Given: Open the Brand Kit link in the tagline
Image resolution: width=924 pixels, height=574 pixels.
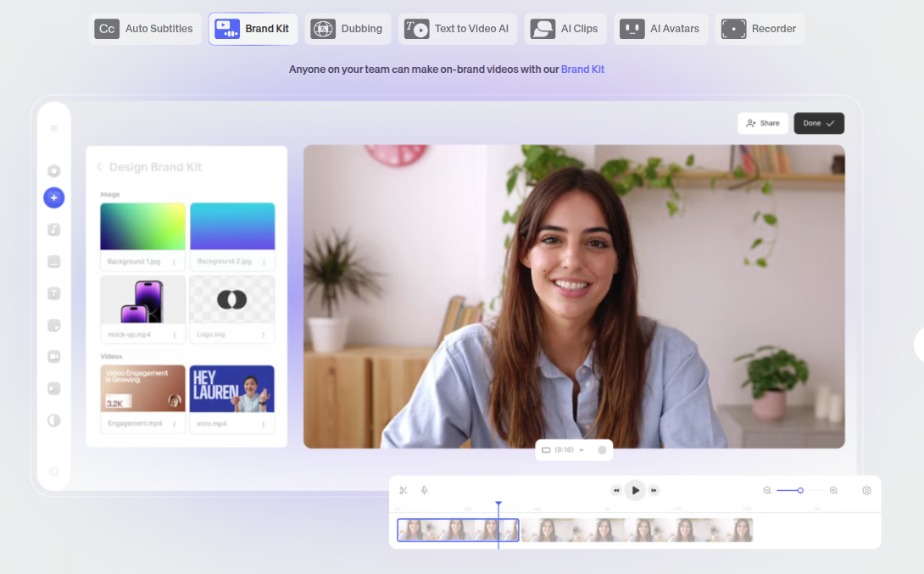Looking at the screenshot, I should [x=582, y=69].
